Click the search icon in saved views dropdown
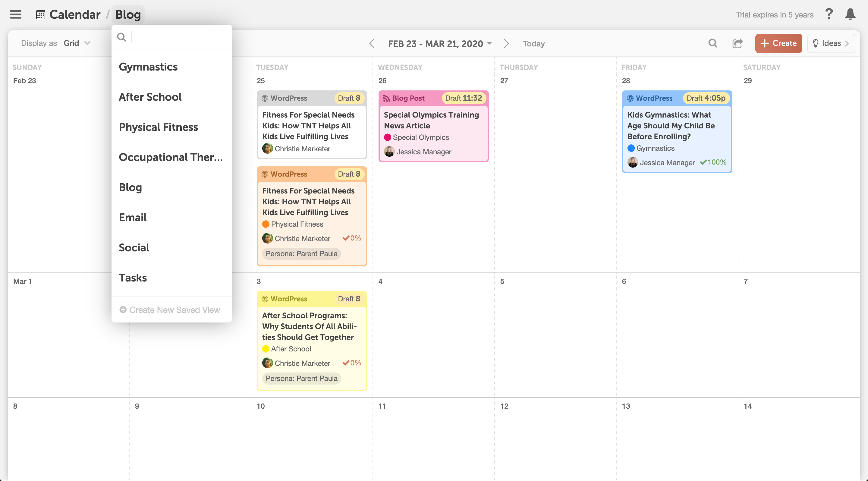The width and height of the screenshot is (868, 481). (121, 37)
